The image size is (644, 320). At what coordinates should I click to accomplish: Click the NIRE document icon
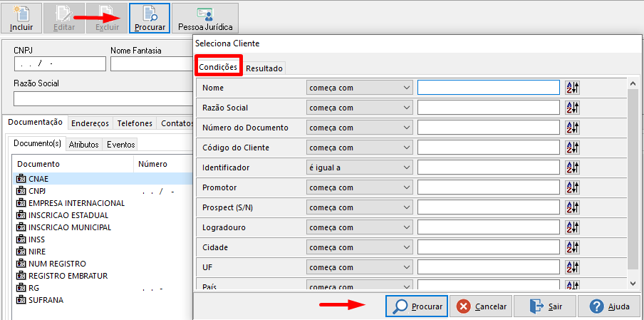[21, 252]
